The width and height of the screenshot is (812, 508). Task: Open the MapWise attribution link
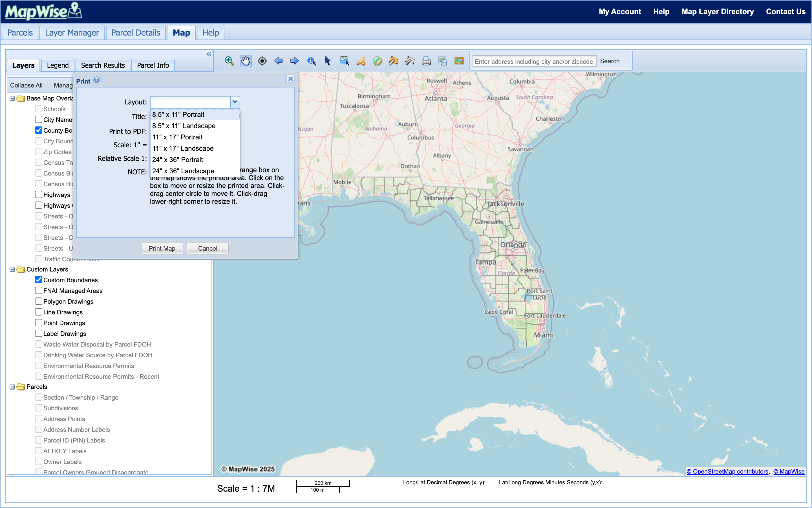coord(789,471)
